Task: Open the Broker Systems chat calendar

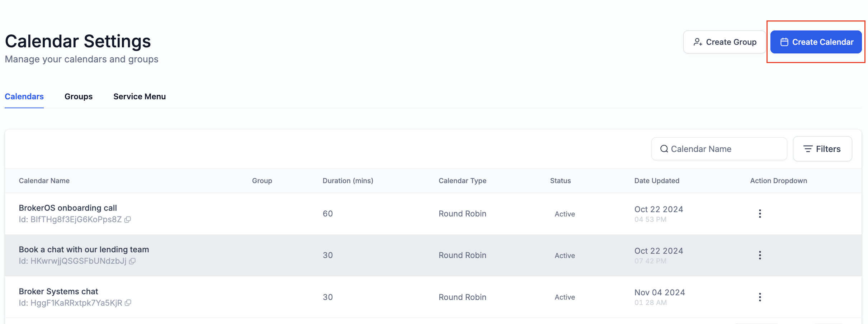Action: tap(58, 291)
